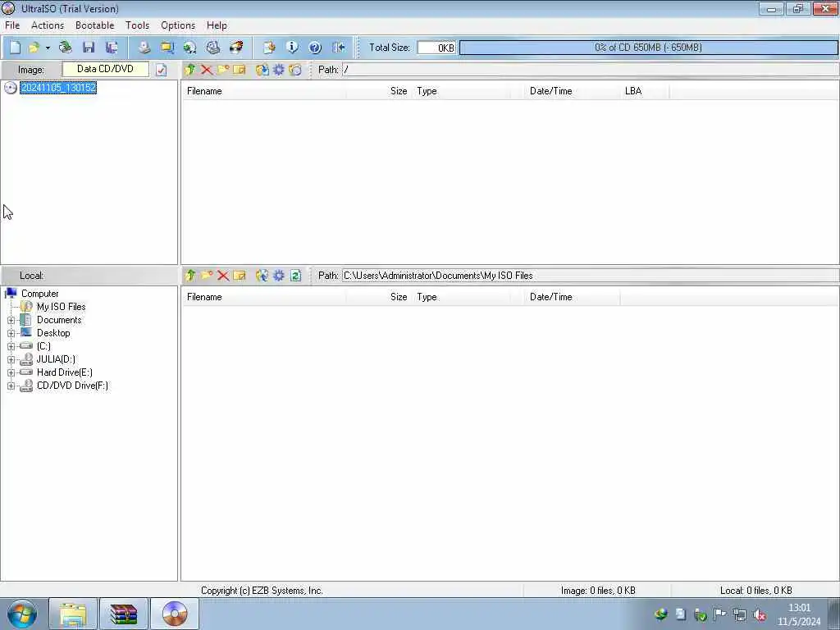The width and height of the screenshot is (840, 630).
Task: Click the gear icon in local toolbar
Action: (279, 276)
